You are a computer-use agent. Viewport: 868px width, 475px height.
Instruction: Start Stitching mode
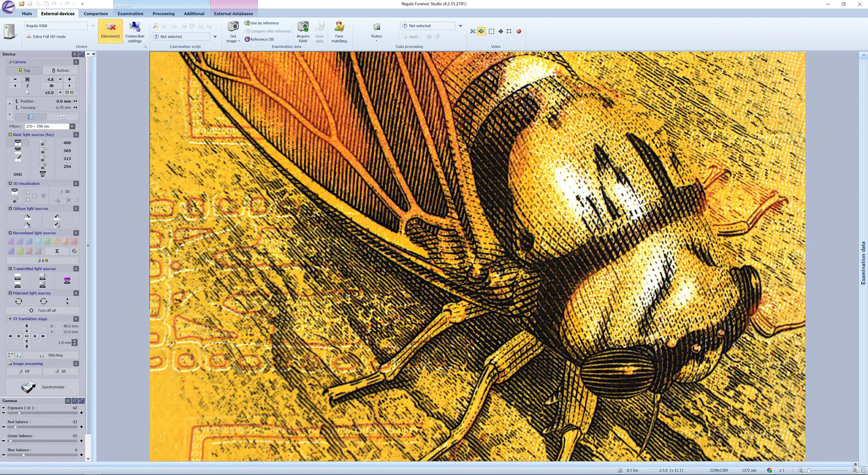(51, 355)
